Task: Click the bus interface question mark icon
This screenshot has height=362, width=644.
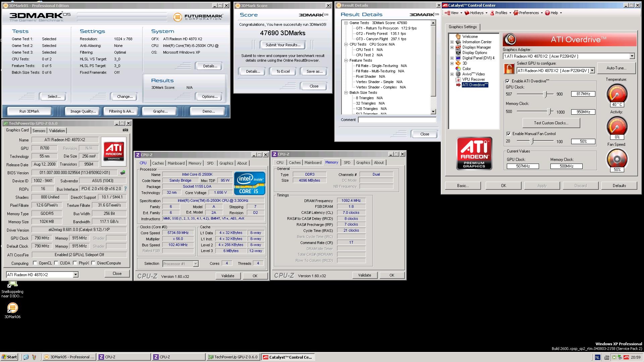Action: pos(125,189)
